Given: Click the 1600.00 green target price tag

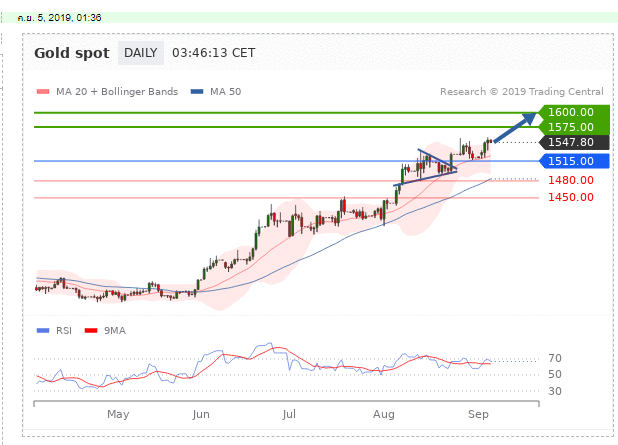Looking at the screenshot, I should [x=571, y=113].
